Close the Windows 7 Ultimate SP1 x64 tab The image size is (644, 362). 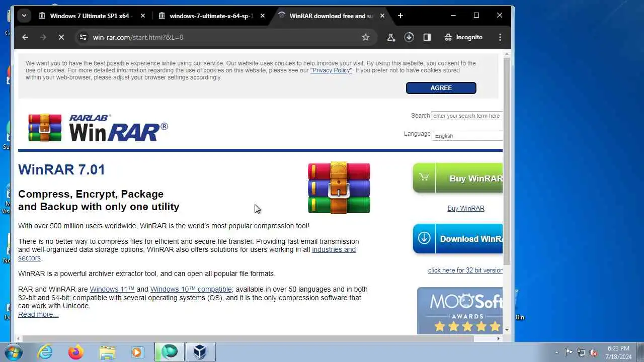click(x=143, y=16)
